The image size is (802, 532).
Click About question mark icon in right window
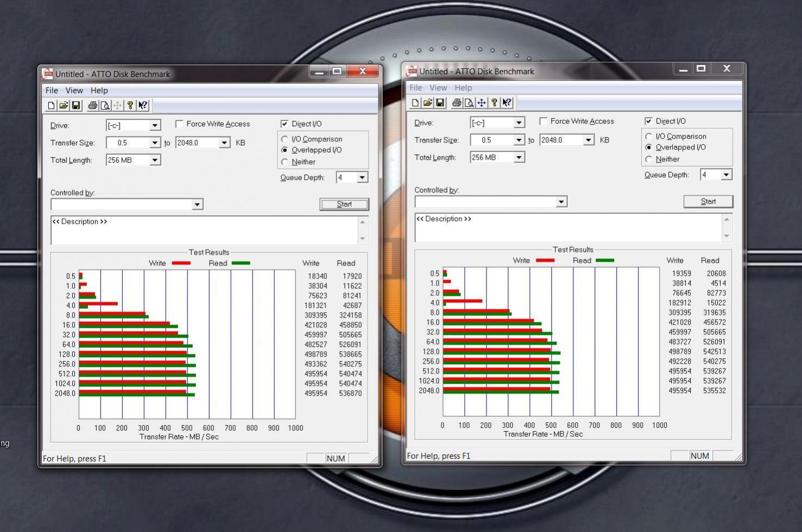coord(494,103)
